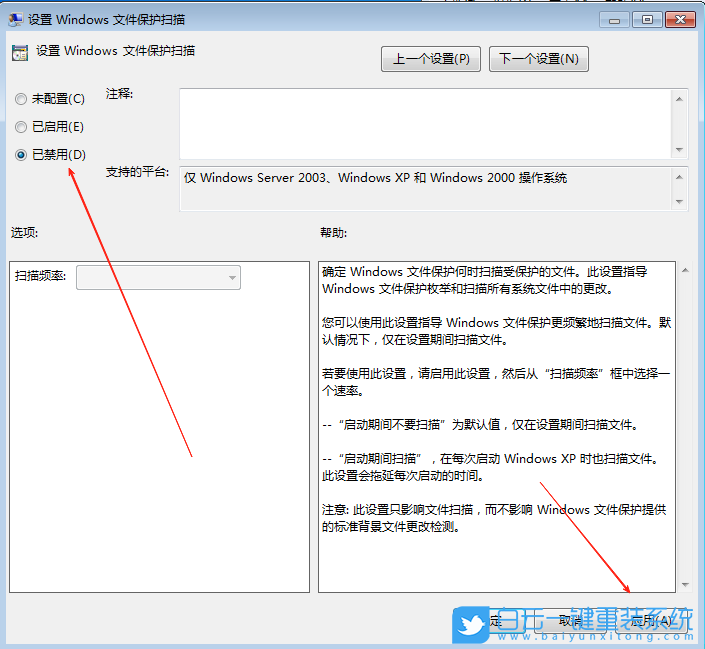Viewport: 705px width, 649px height.
Task: Click the 支持的平台 text about Windows Server 2003
Action: (x=375, y=178)
